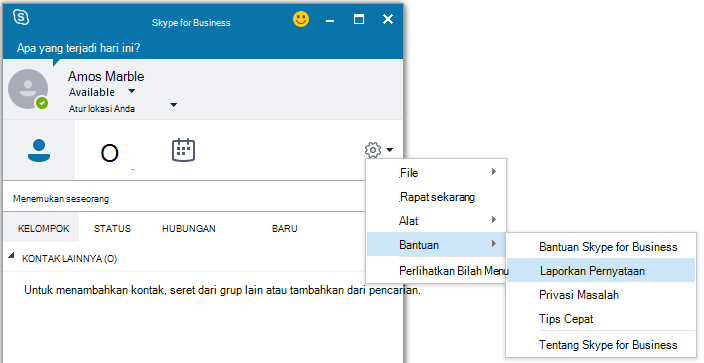Click the Amos Marble name

(x=106, y=76)
